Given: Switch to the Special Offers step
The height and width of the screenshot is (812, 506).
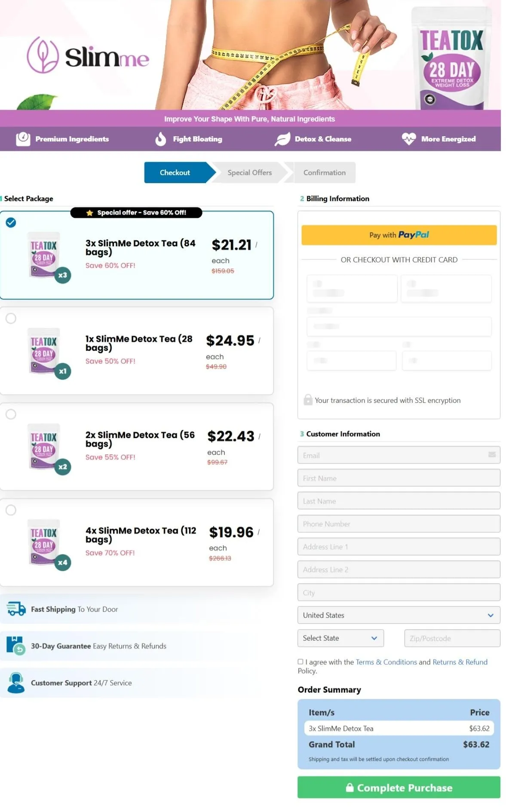Looking at the screenshot, I should point(249,172).
